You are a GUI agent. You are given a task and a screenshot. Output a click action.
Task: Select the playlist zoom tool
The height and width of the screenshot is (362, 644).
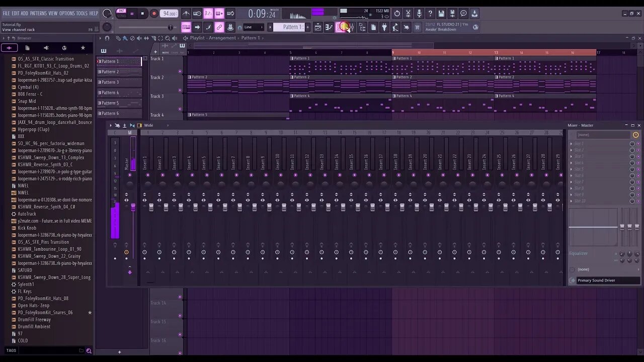click(168, 38)
